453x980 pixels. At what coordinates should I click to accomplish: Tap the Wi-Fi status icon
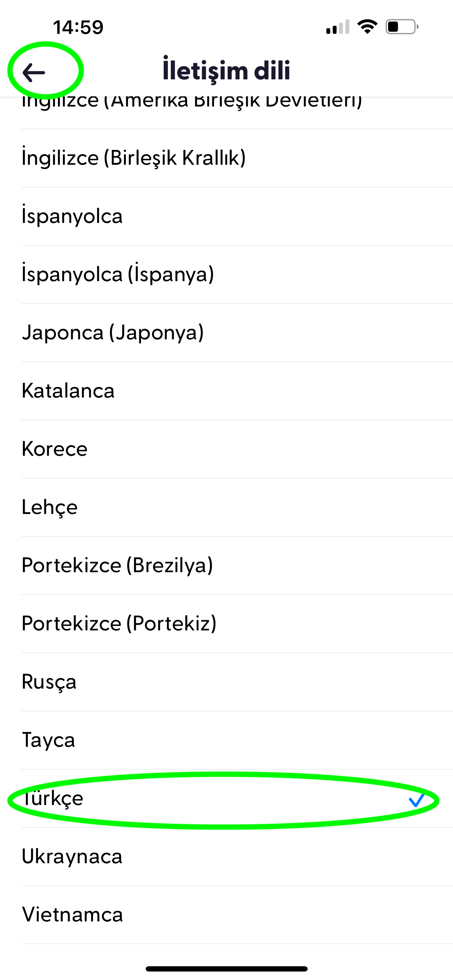[367, 27]
